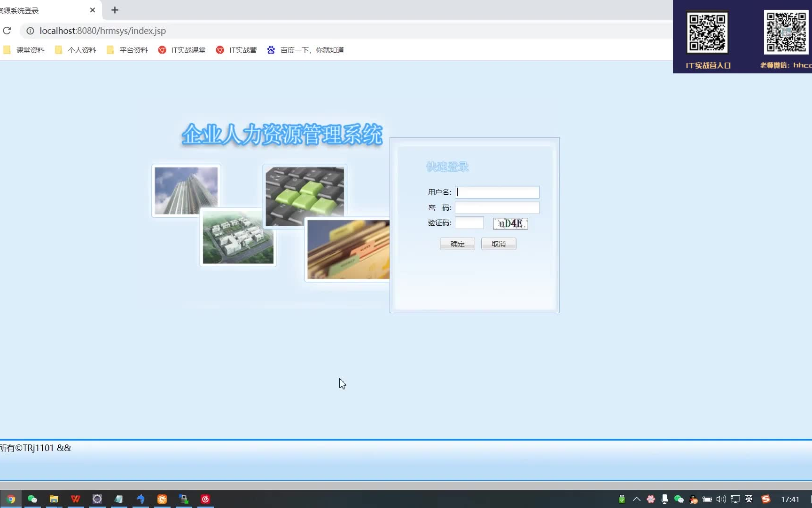Click the file folders photo
The image size is (812, 508).
coord(348,249)
